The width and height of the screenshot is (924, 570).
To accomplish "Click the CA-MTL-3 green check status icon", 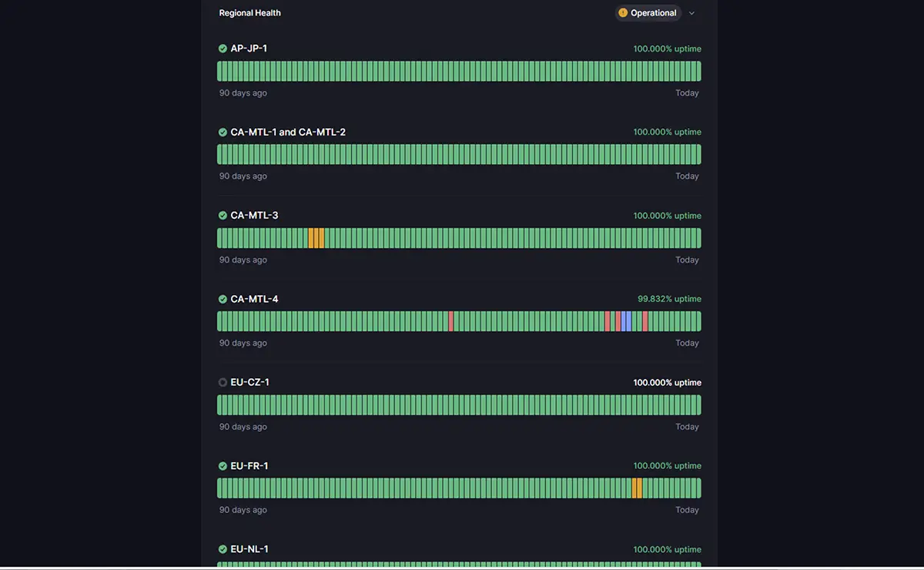I will point(223,216).
